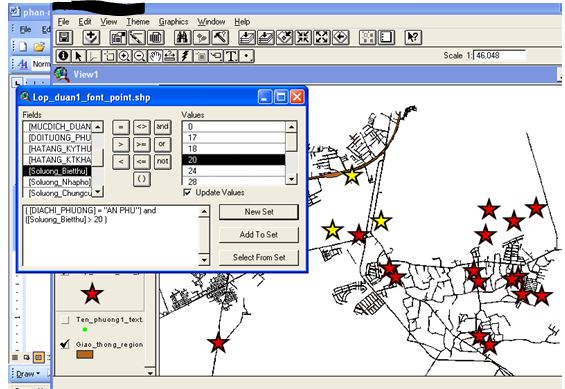Click the Add Theme icon
Screen dimensions: 565x389
click(x=91, y=37)
